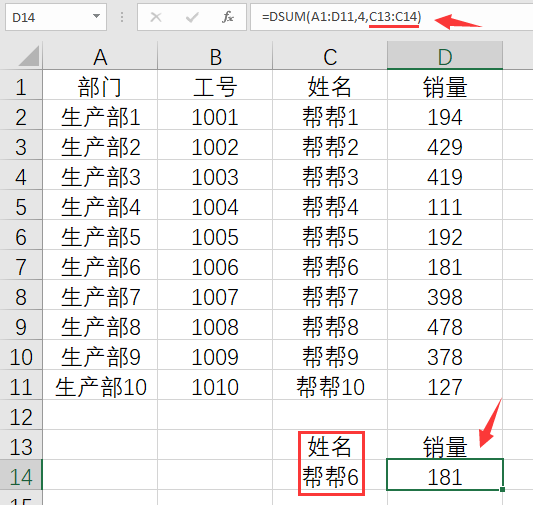Click sales cell 378

pyautogui.click(x=445, y=355)
